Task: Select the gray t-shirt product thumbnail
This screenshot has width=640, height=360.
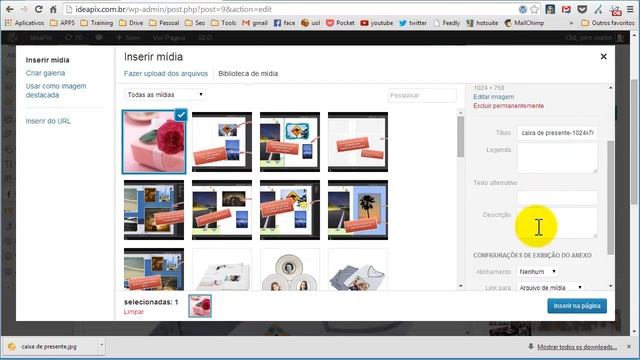Action: point(358,270)
